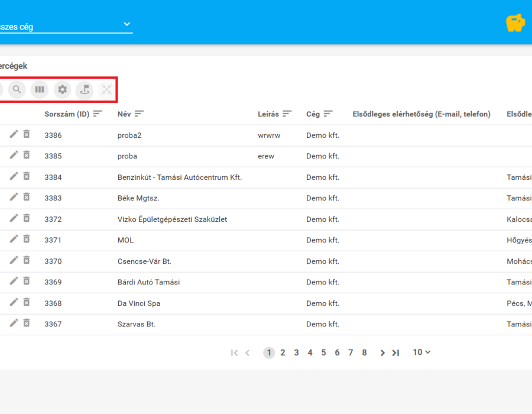This screenshot has width=532, height=414.
Task: Edit row 3386 proba2 with pencil icon
Action: coord(14,134)
